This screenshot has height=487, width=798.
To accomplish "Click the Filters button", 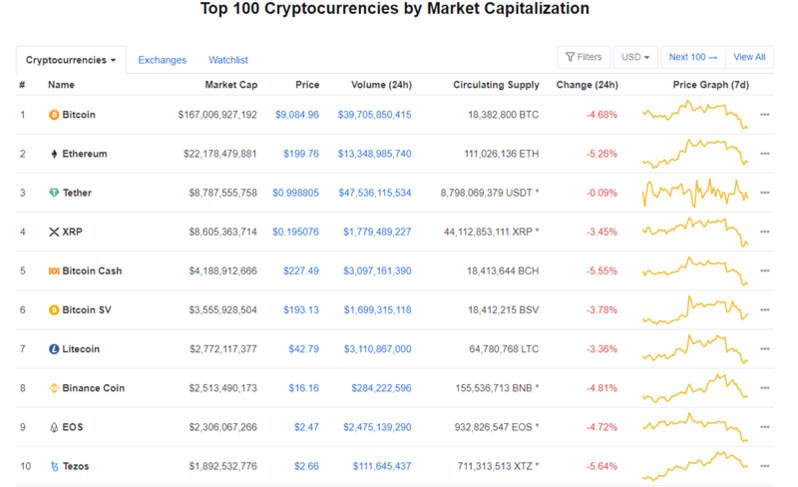I will coord(583,57).
